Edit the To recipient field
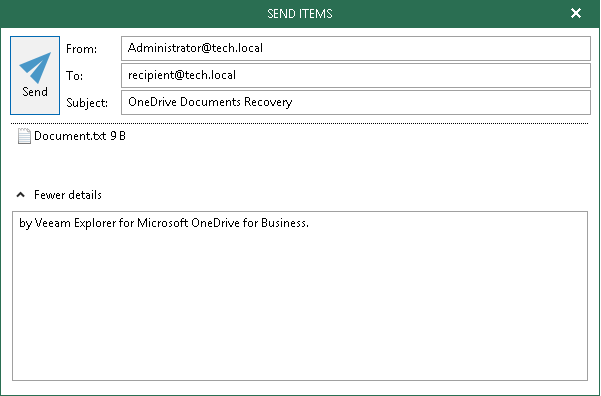 click(x=356, y=76)
